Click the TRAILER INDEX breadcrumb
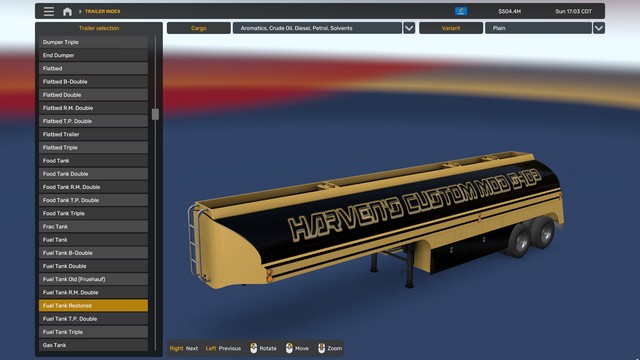Screen dimensions: 640x360 coord(102,11)
